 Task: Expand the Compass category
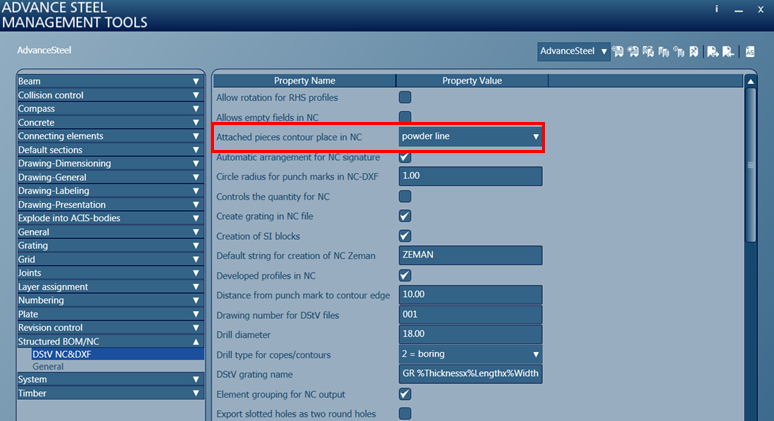point(111,109)
